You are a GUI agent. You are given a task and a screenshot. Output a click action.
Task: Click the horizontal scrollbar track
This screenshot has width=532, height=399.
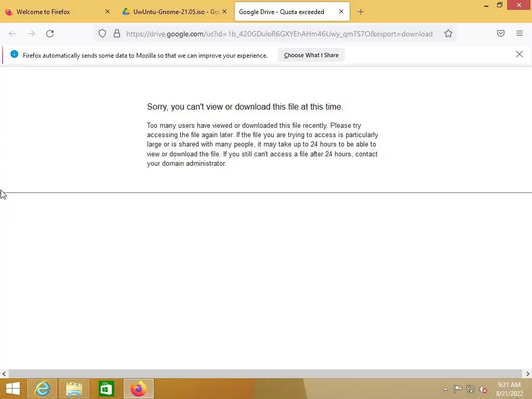265,374
